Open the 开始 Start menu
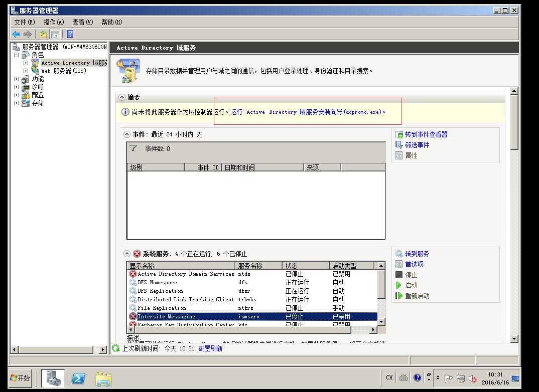This screenshot has height=392, width=539. (20, 378)
